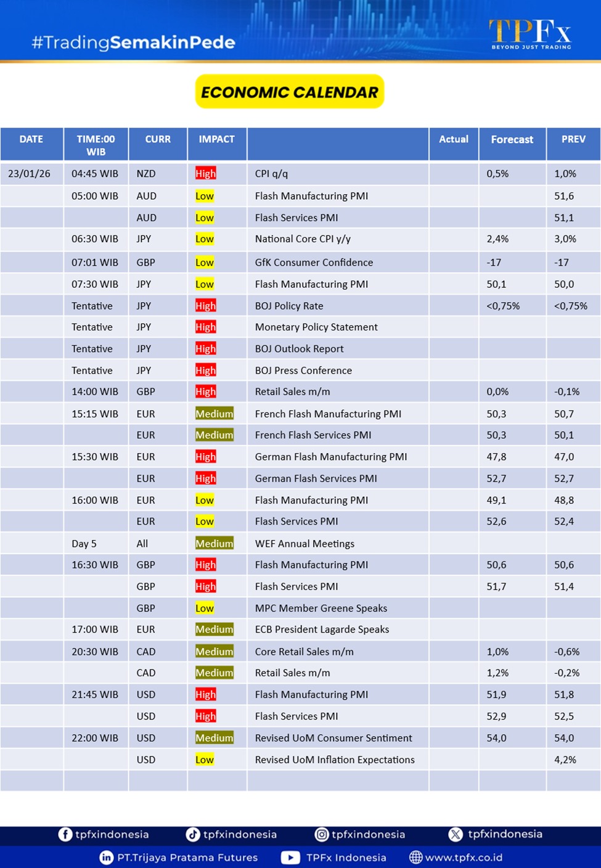This screenshot has height=868, width=601.
Task: Select the IMPACT column header
Action: [216, 139]
